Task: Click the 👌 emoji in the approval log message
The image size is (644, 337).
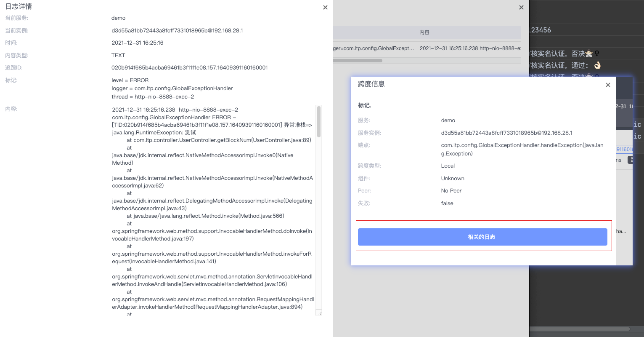Action: pos(597,64)
